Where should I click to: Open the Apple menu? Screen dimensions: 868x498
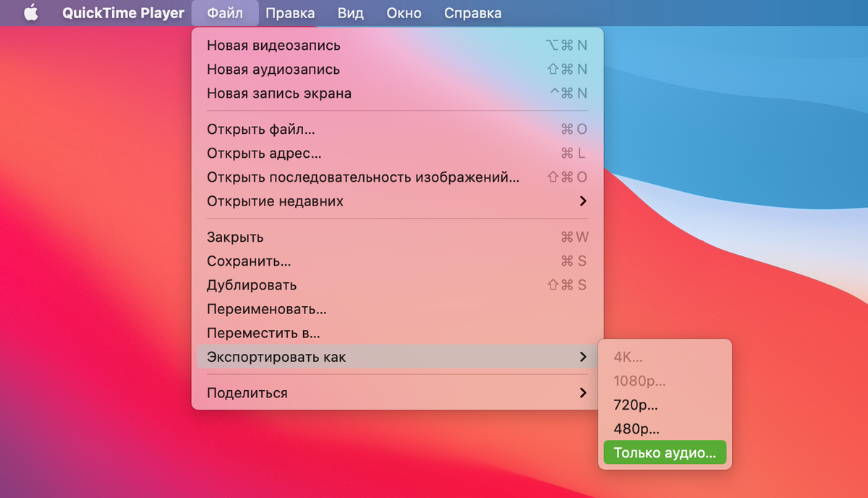30,13
